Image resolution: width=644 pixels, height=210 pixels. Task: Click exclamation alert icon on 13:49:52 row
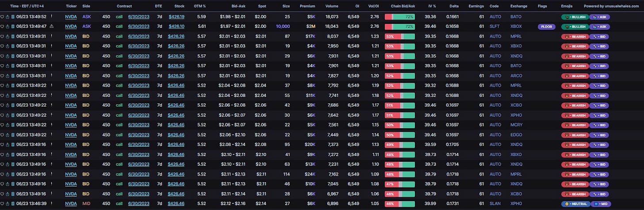pos(51,16)
